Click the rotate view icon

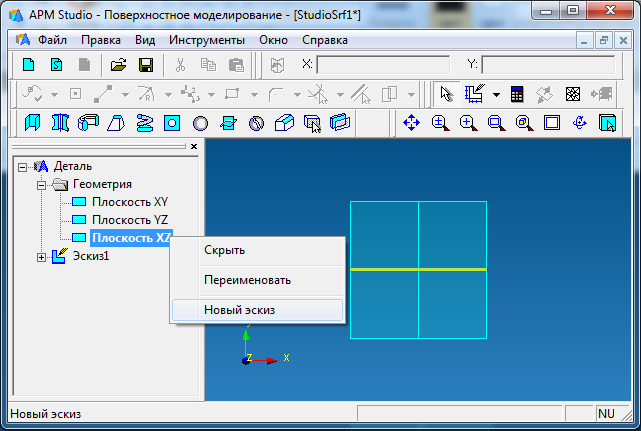pos(579,123)
